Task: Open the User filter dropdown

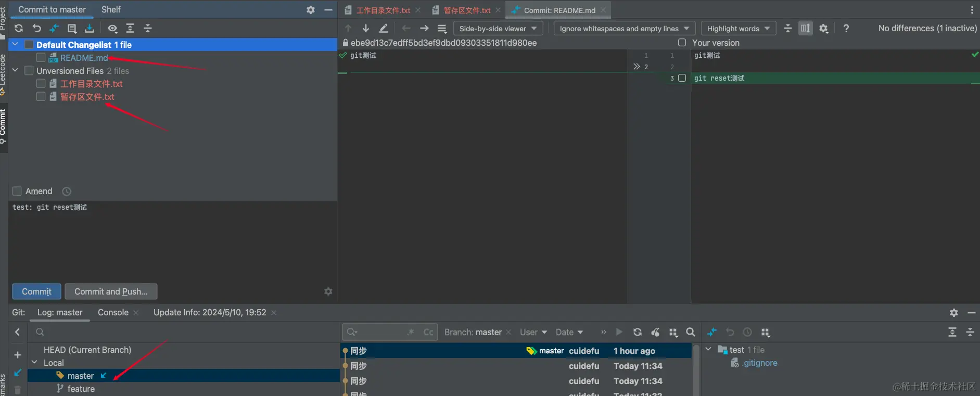Action: (533, 332)
